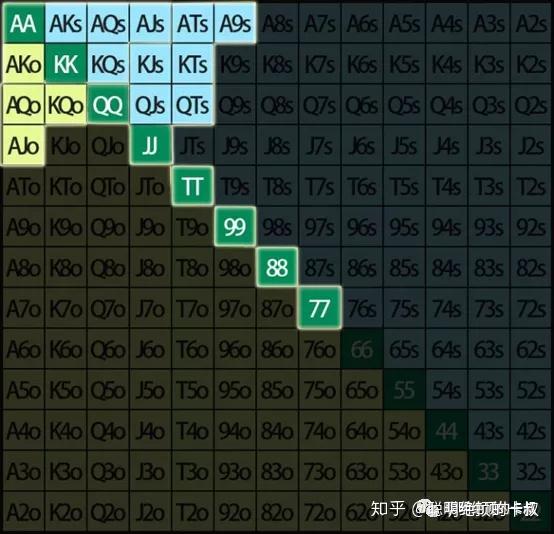Click the J2o cell
This screenshot has width=554, height=534.
click(151, 512)
